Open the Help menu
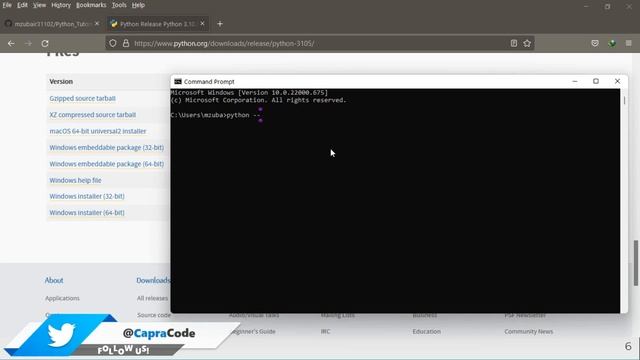The height and width of the screenshot is (360, 640). click(138, 5)
